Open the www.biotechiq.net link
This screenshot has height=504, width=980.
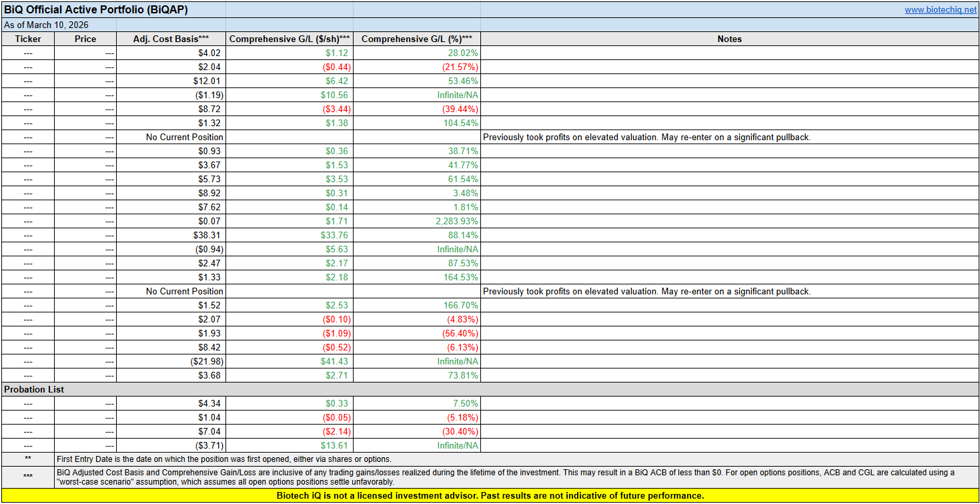tap(940, 10)
